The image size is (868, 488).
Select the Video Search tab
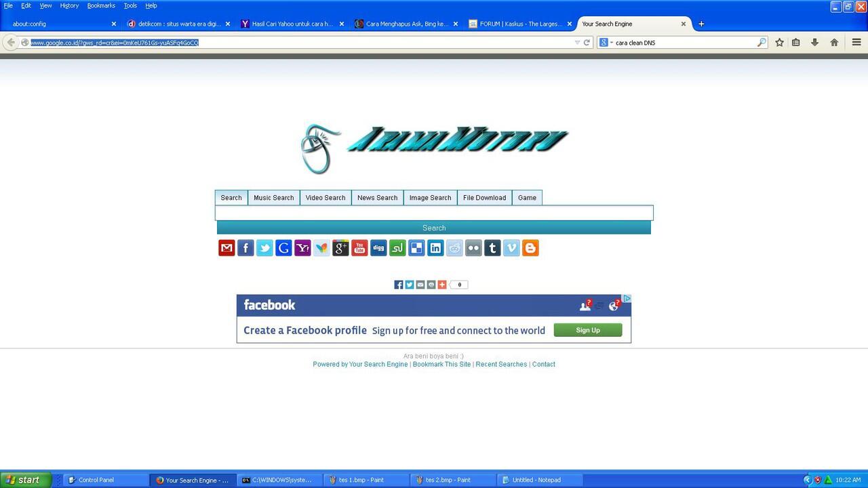click(325, 198)
